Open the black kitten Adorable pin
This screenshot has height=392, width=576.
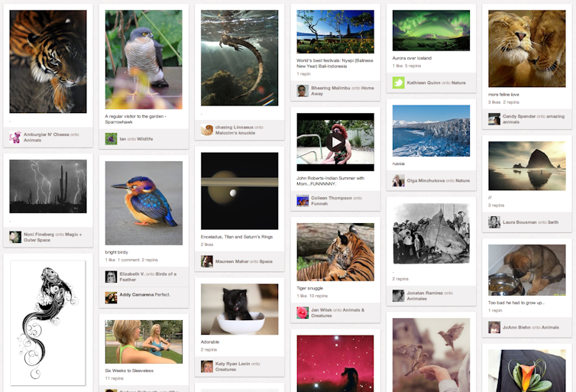(240, 309)
